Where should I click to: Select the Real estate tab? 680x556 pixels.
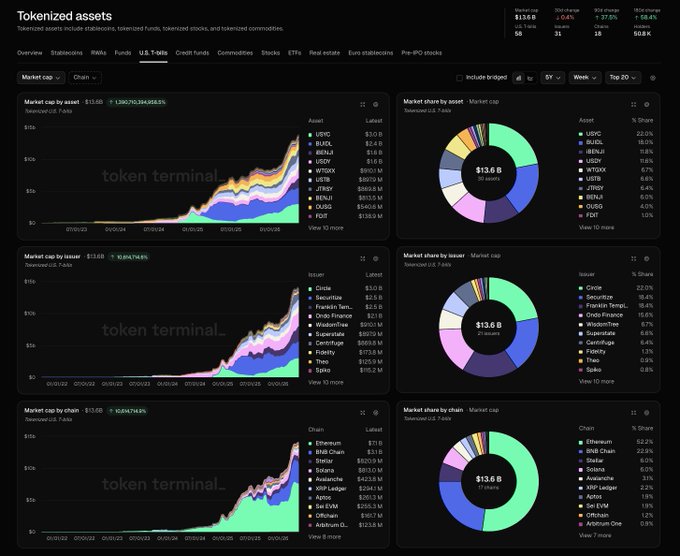point(324,53)
